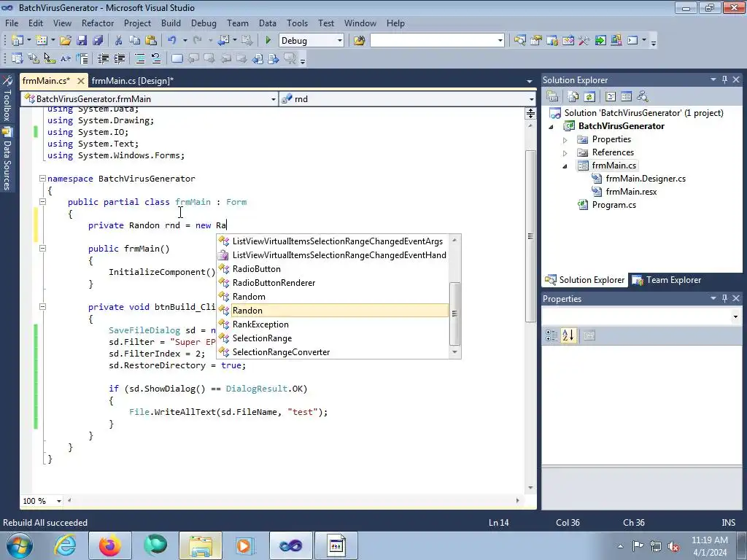Open the Debug configuration dropdown
This screenshot has width=747, height=560.
[340, 41]
